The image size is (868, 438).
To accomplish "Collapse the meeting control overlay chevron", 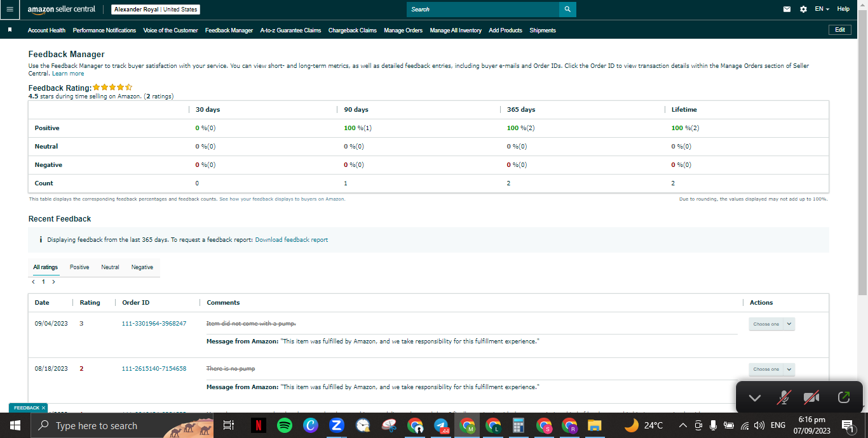I will click(x=754, y=398).
